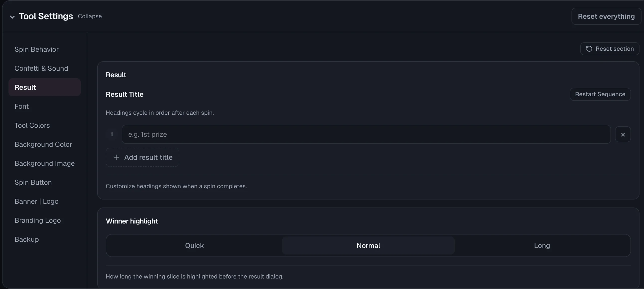Screen dimensions: 644x289
Task: Click the Collapse link next to Tool Settings
Action: tap(90, 16)
